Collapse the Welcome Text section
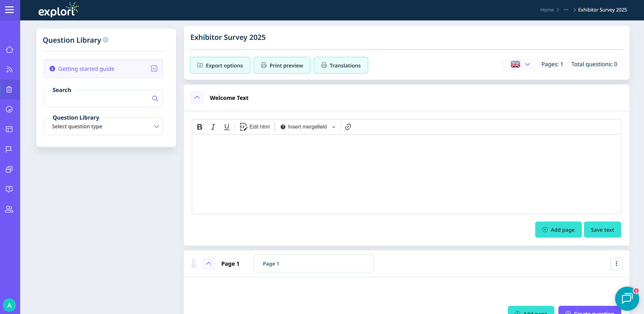644x314 pixels. click(x=197, y=98)
